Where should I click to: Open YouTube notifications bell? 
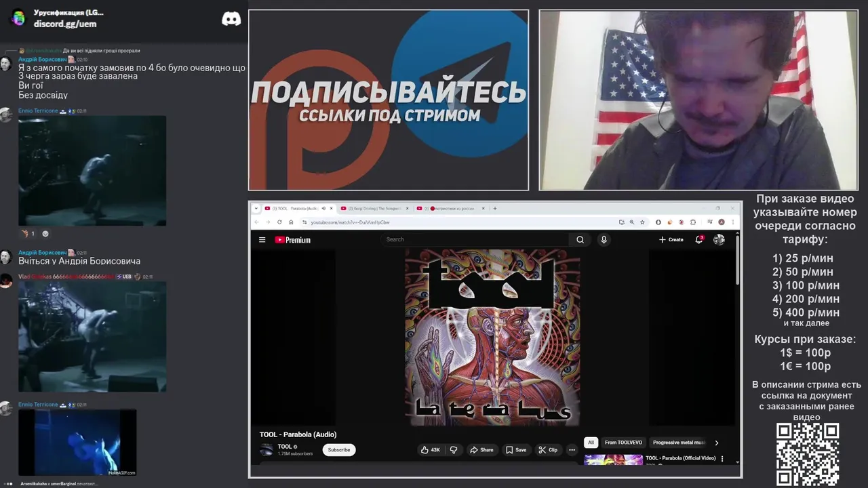click(699, 239)
